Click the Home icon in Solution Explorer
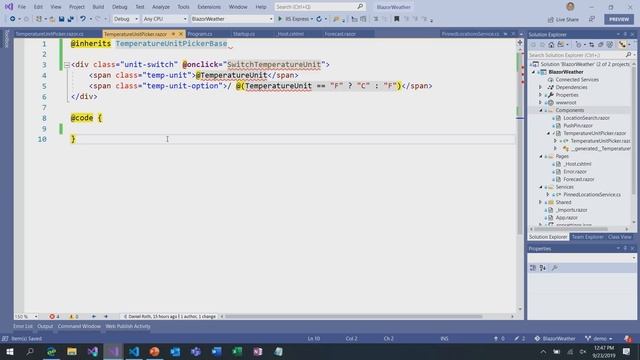 click(551, 44)
